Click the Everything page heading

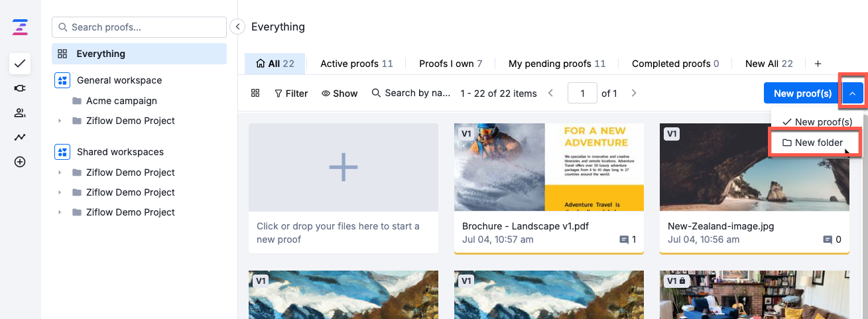[x=278, y=27]
